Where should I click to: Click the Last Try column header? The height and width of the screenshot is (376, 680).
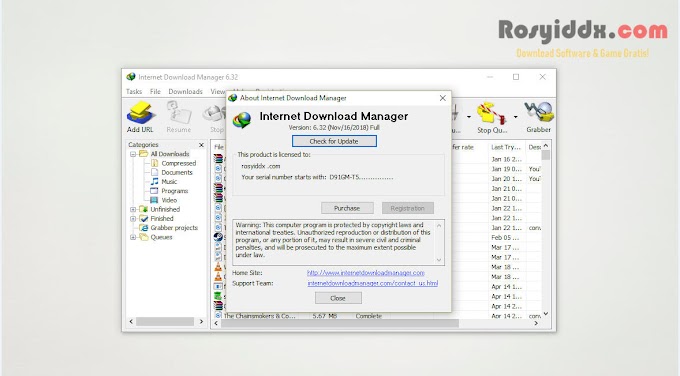tap(506, 147)
